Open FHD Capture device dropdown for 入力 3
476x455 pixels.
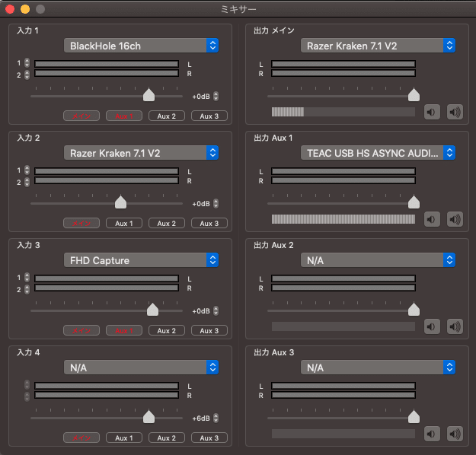(x=141, y=260)
